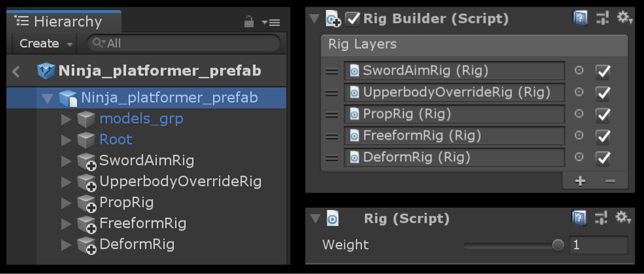Click object picker for DeformRig layer
The height and width of the screenshot is (274, 644).
(x=579, y=157)
